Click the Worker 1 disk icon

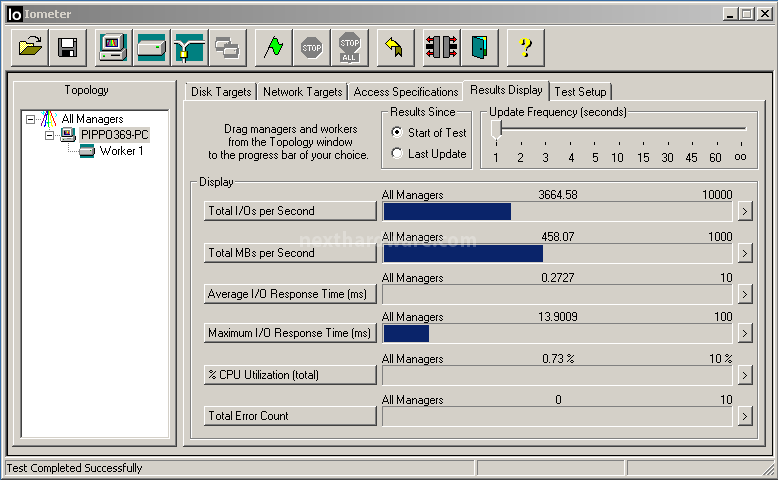point(87,151)
